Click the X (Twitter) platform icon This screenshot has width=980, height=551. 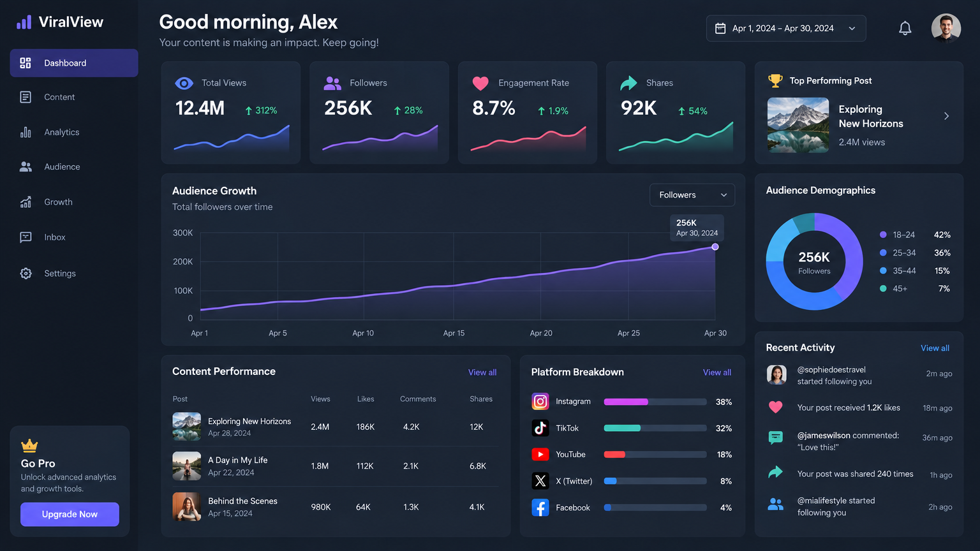(x=540, y=481)
